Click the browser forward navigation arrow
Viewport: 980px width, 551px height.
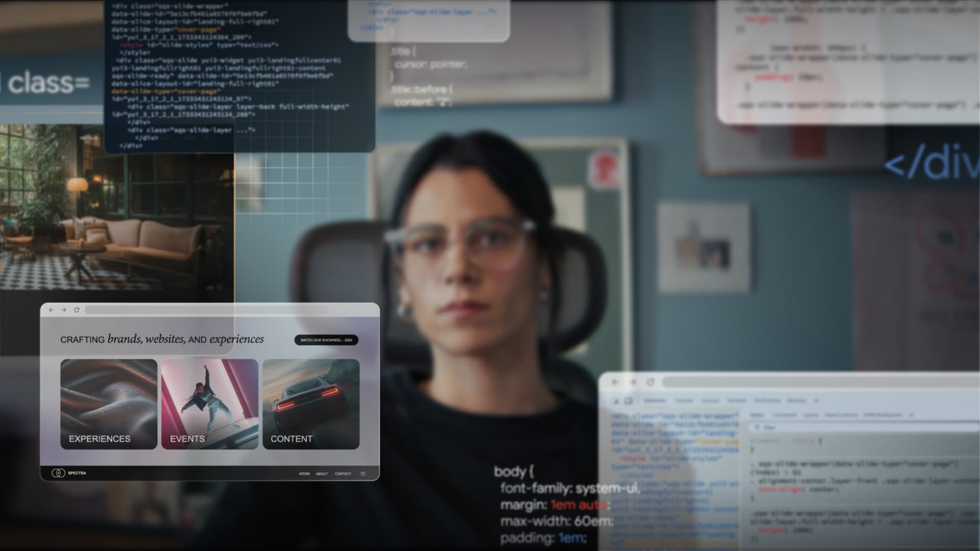tap(63, 310)
